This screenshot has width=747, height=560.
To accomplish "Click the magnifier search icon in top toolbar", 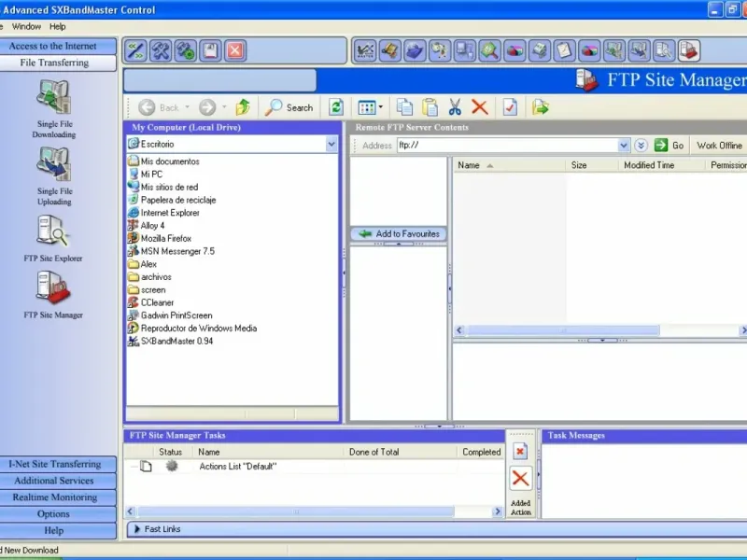I will point(489,50).
